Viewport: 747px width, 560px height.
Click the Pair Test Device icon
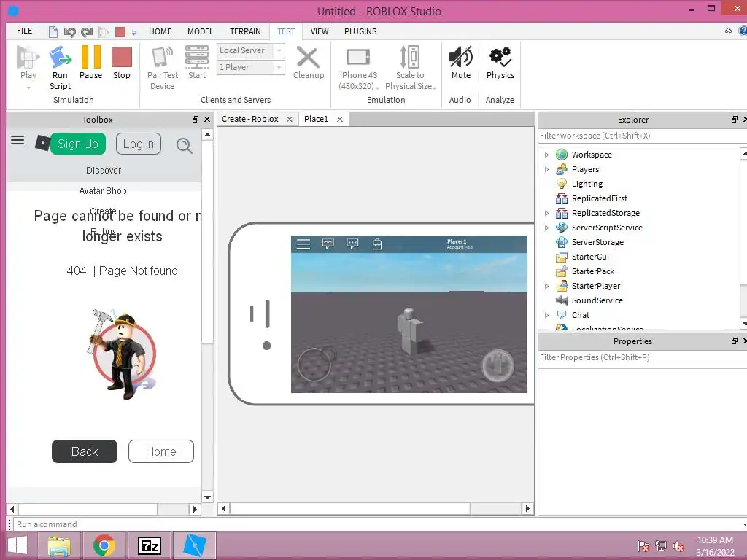tap(162, 57)
